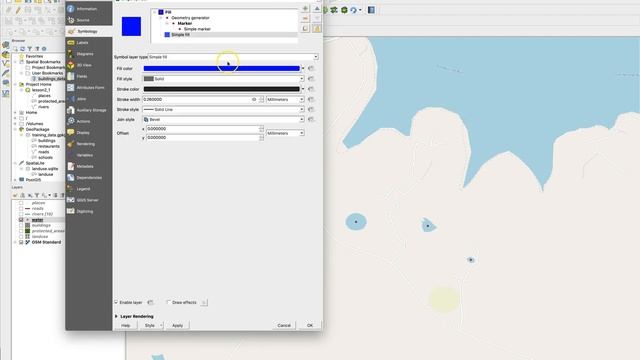The width and height of the screenshot is (640, 360).
Task: Click the Rendering brush icon
Action: click(x=71, y=144)
